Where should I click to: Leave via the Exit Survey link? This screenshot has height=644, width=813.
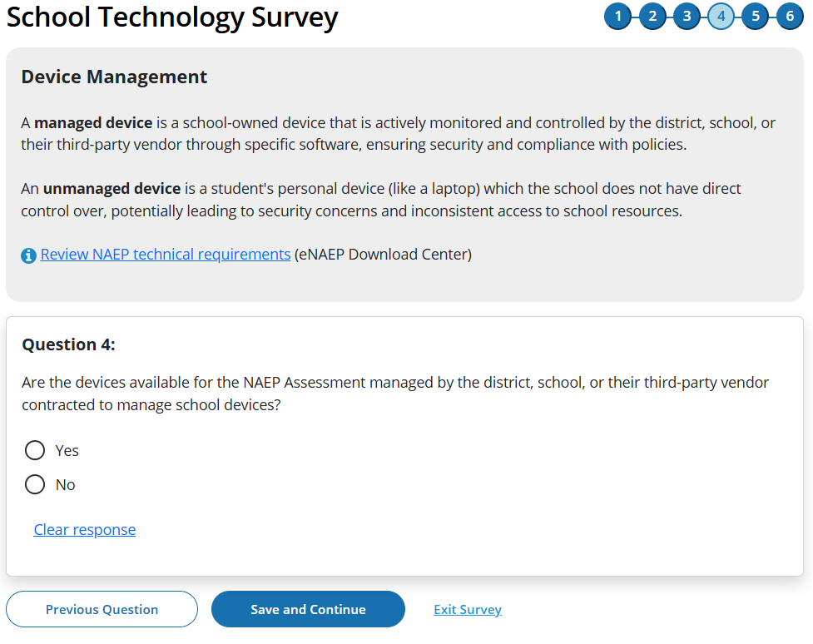tap(468, 609)
